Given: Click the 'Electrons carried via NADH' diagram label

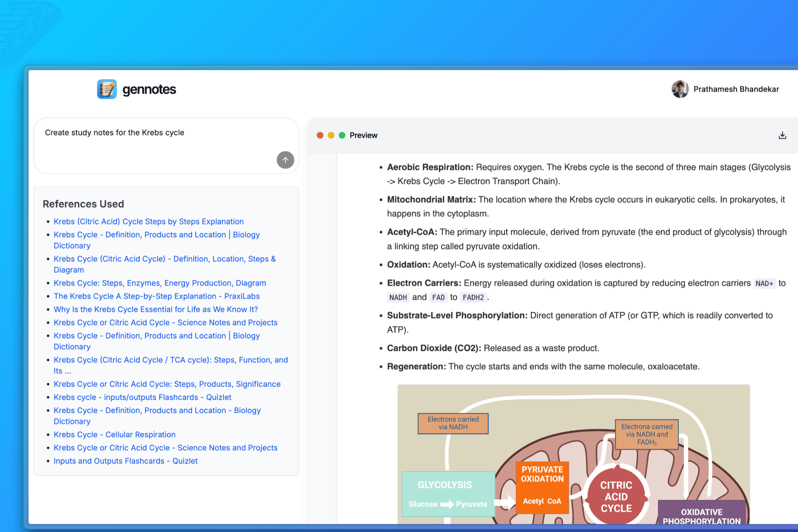Looking at the screenshot, I should tap(453, 424).
